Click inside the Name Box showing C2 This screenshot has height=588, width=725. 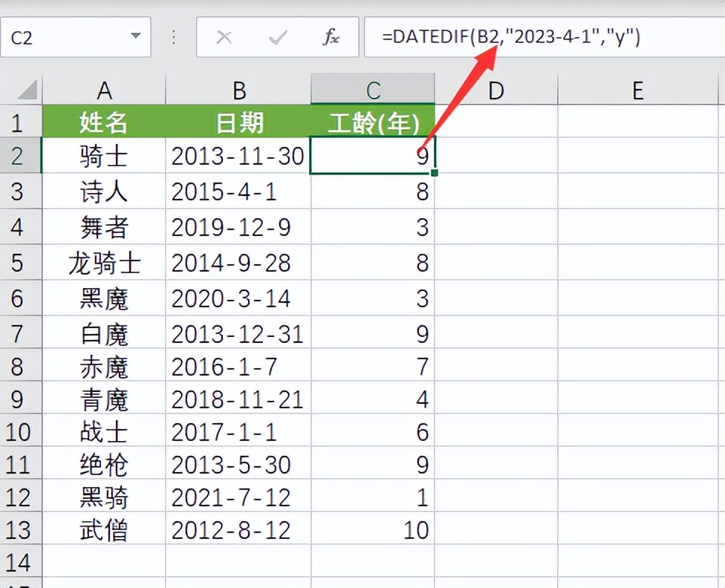pyautogui.click(x=59, y=36)
